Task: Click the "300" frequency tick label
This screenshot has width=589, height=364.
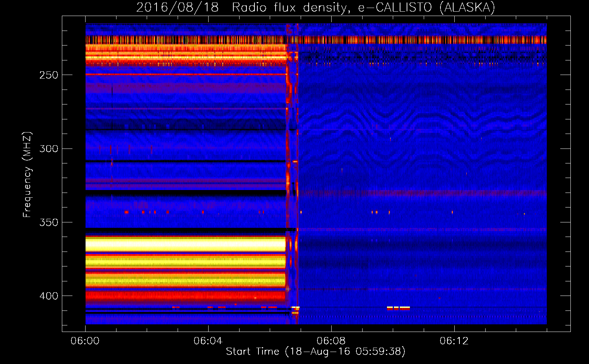Action: 49,149
